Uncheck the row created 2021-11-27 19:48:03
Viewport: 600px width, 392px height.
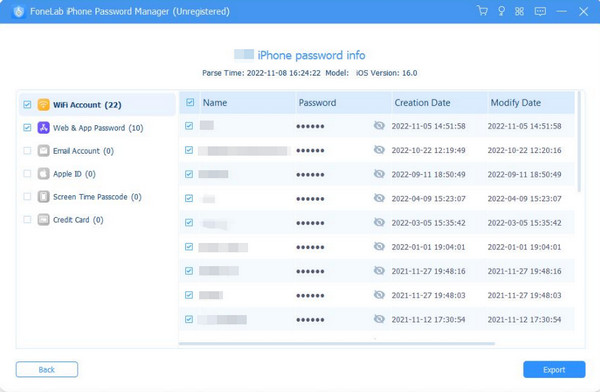[189, 295]
